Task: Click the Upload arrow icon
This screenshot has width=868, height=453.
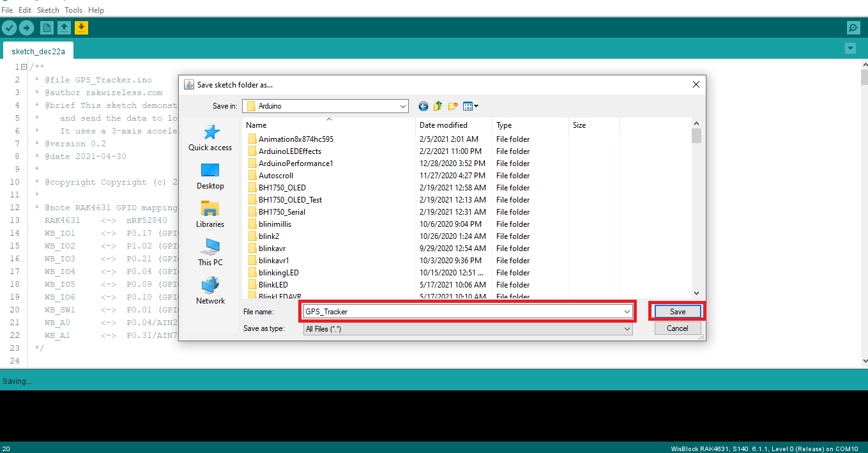Action: click(x=26, y=27)
